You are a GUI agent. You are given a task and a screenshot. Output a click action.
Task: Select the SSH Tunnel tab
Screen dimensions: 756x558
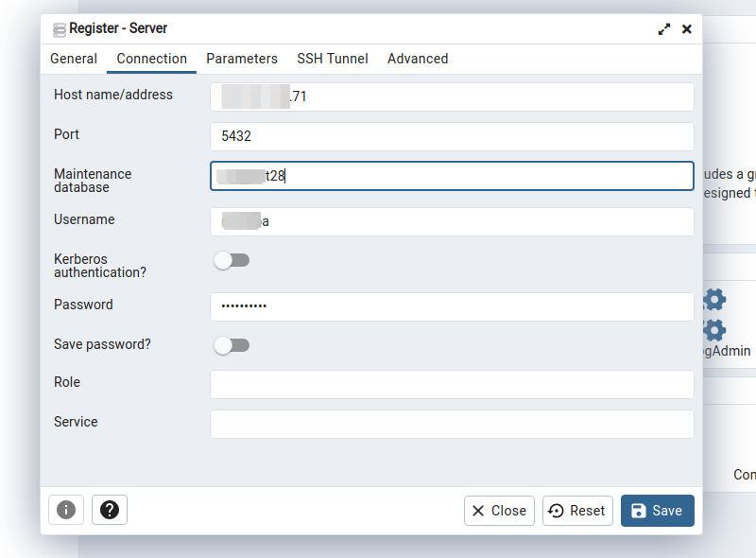coord(333,59)
